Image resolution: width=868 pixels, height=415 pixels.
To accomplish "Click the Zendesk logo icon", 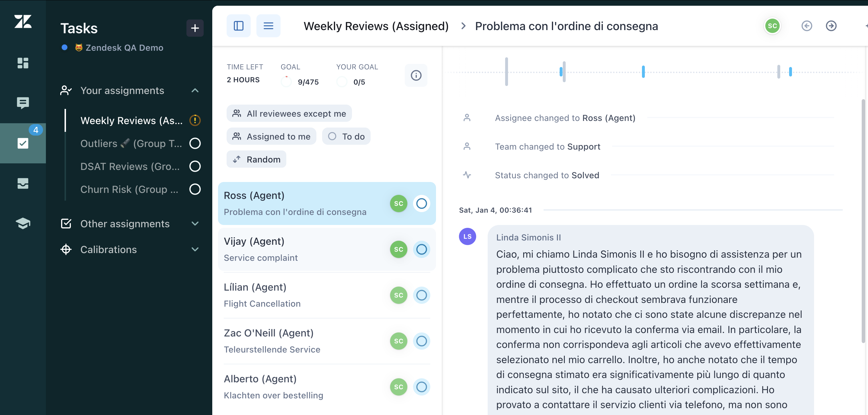I will tap(23, 21).
